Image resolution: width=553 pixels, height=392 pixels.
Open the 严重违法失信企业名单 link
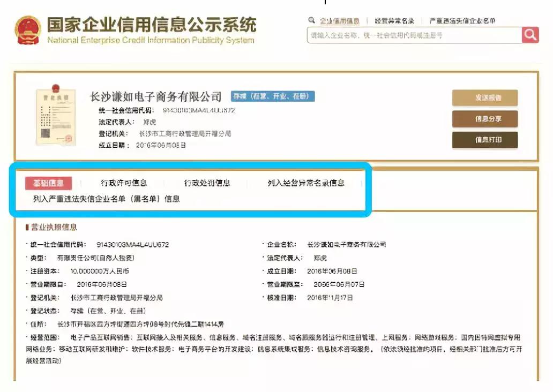tap(462, 19)
